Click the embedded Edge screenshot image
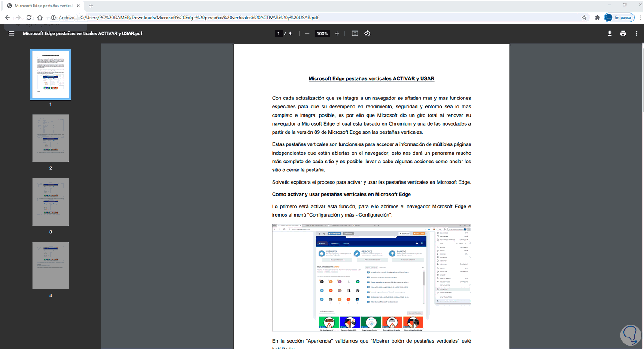Screen dimensions: 644x349 pyautogui.click(x=371, y=277)
